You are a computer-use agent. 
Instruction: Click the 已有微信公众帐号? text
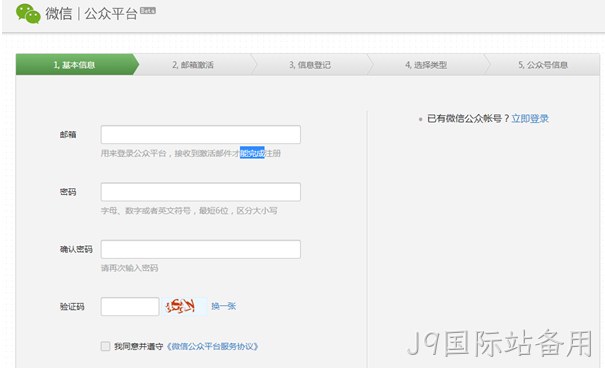[x=468, y=118]
